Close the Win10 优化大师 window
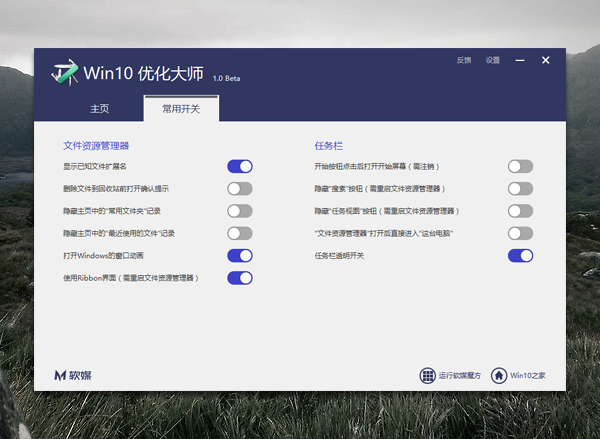The width and height of the screenshot is (600, 439). 546,60
